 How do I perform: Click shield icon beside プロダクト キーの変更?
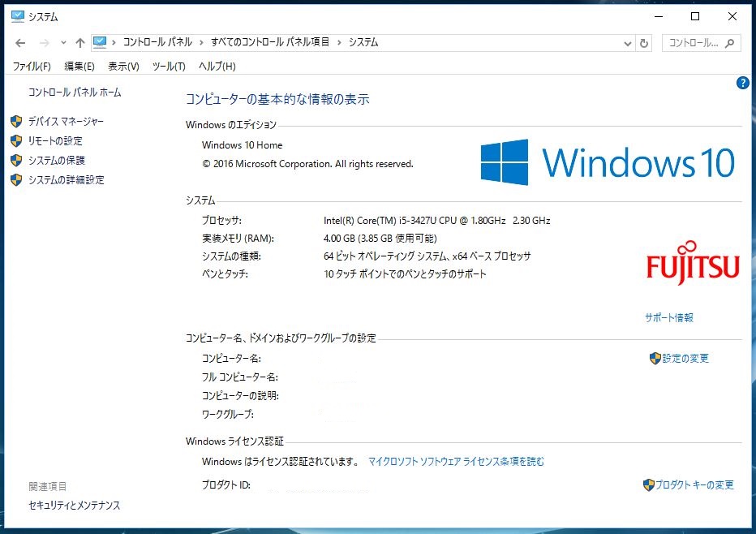(x=648, y=484)
